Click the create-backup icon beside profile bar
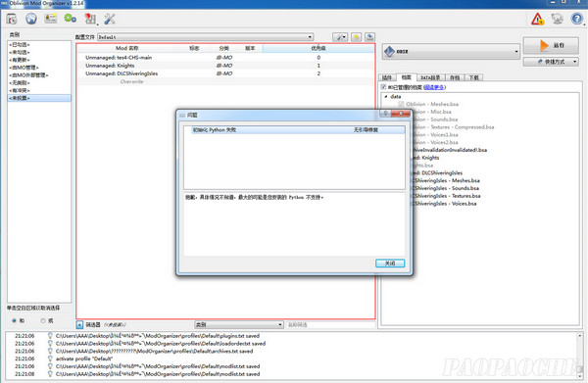This screenshot has width=588, height=383. coord(369,36)
